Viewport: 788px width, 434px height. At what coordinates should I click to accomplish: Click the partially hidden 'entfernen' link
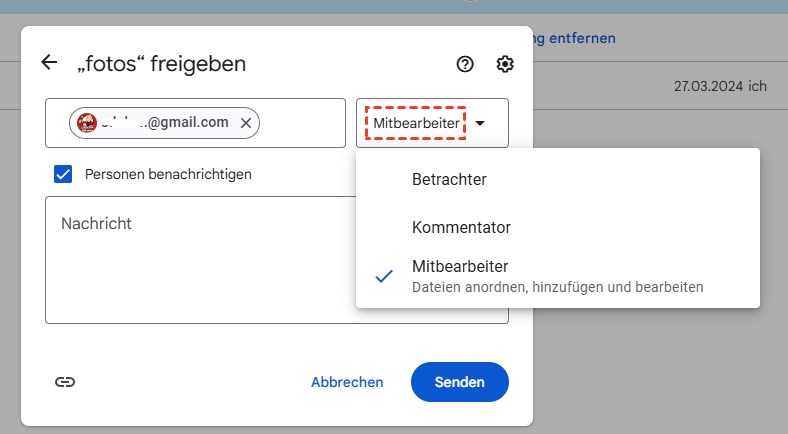pos(576,39)
